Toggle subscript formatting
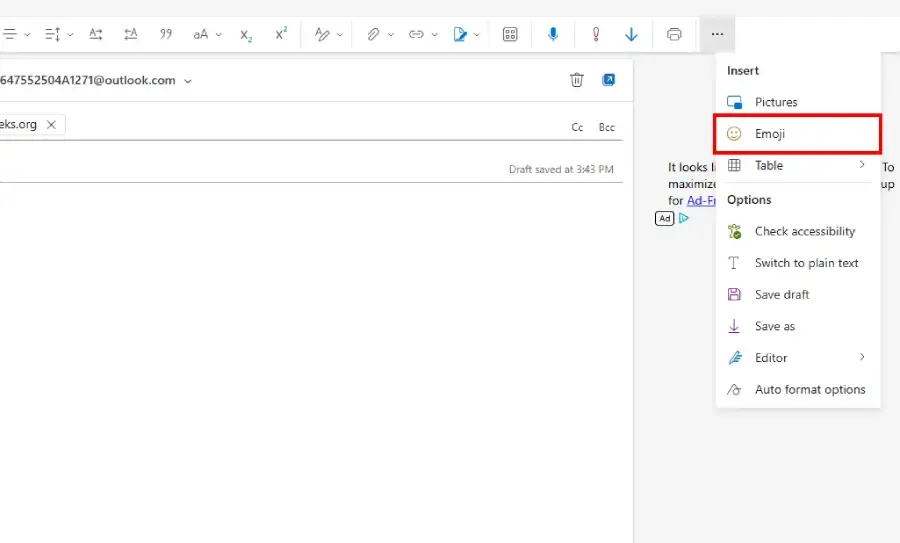This screenshot has width=900, height=543. (x=246, y=34)
